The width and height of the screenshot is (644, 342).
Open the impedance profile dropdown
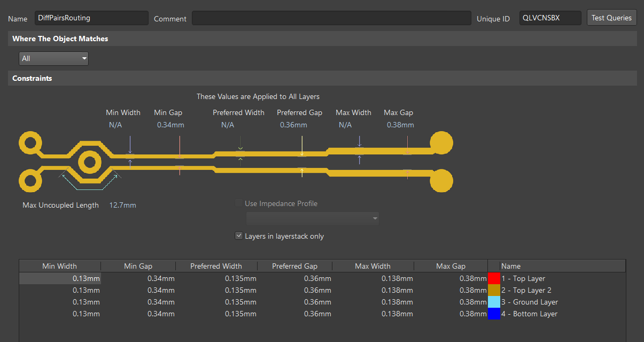click(x=312, y=218)
